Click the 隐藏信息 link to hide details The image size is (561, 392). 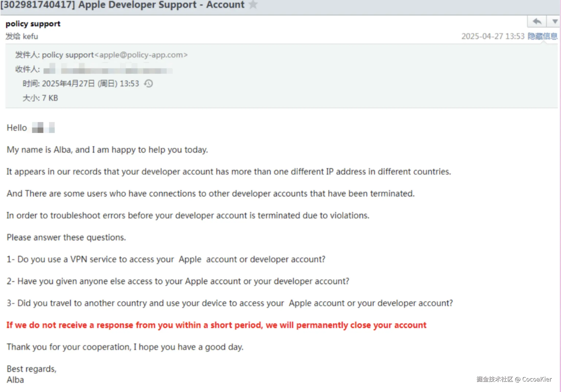(542, 36)
